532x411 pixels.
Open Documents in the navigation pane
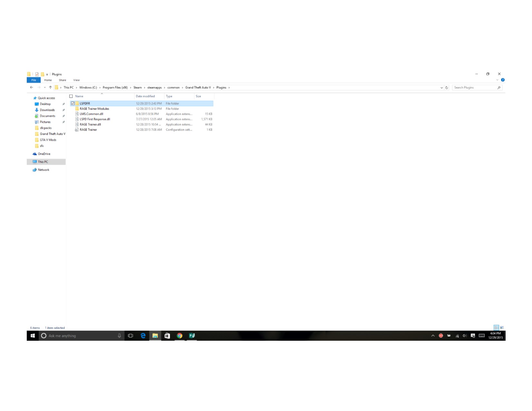(x=47, y=116)
